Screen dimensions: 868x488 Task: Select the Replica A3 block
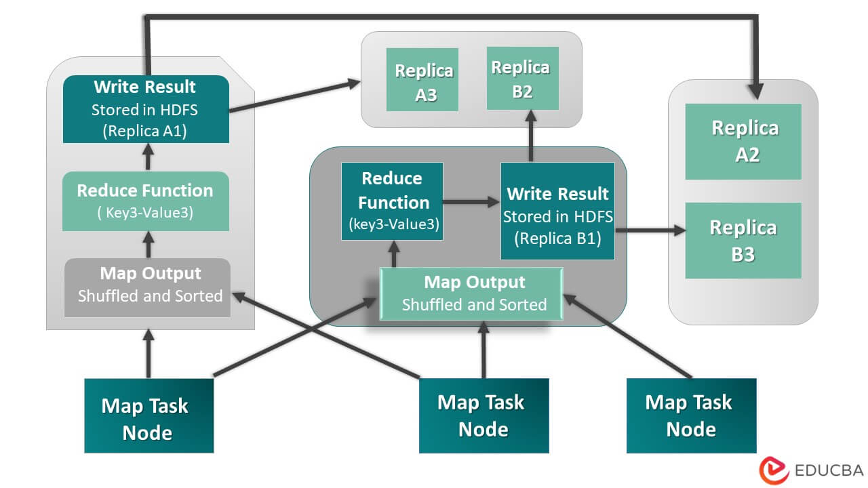point(422,79)
